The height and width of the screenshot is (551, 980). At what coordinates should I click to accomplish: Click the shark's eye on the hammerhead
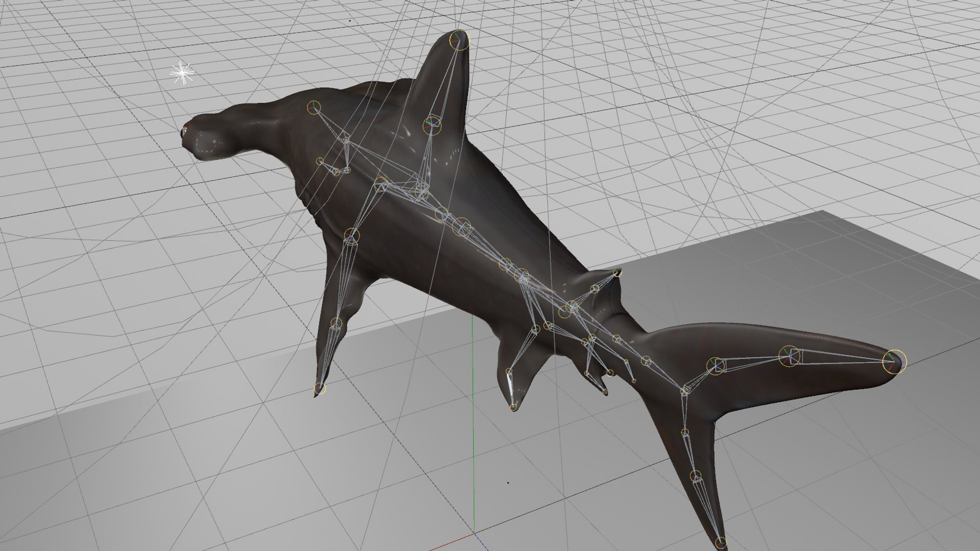coord(184,132)
